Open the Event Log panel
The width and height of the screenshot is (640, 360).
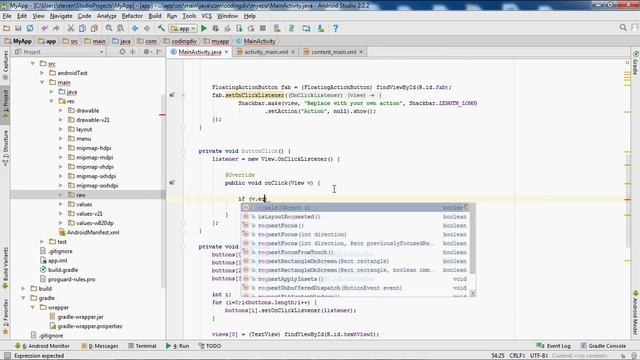coord(553,346)
